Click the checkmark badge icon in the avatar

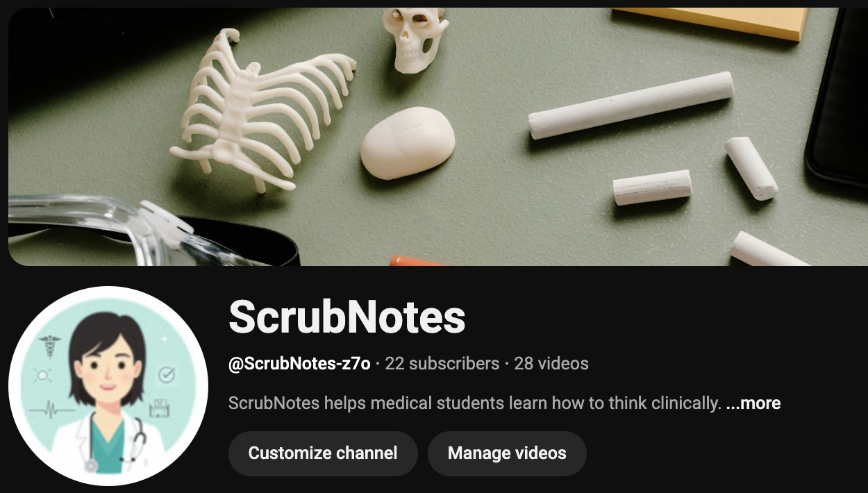tap(167, 376)
